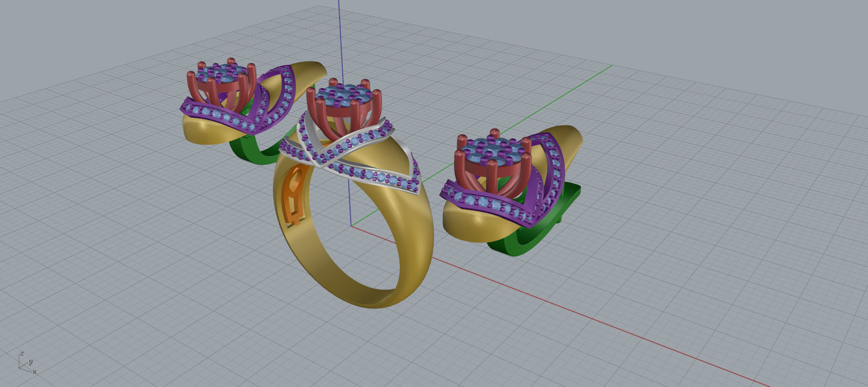Select the red prong setting on right earring
The image size is (868, 387).
pyautogui.click(x=493, y=170)
